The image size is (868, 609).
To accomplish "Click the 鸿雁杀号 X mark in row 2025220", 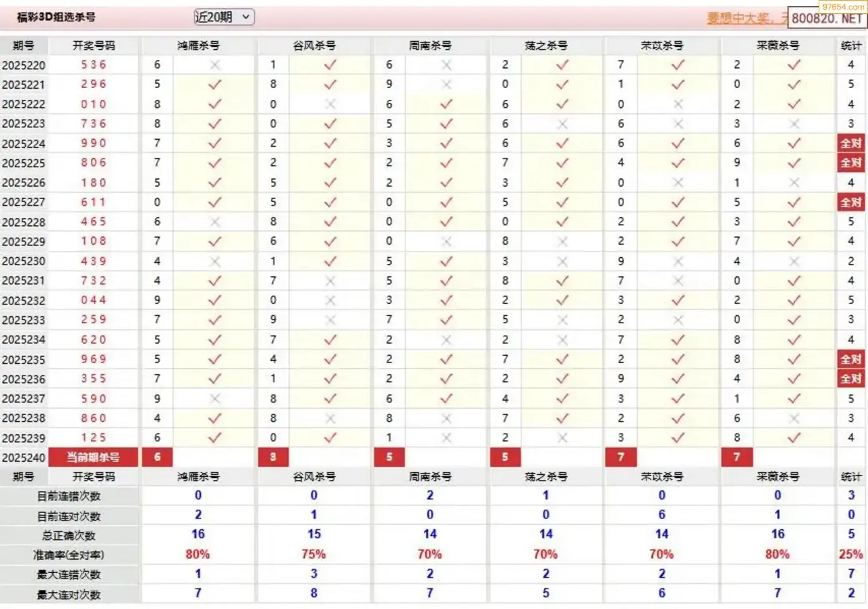I will (215, 65).
